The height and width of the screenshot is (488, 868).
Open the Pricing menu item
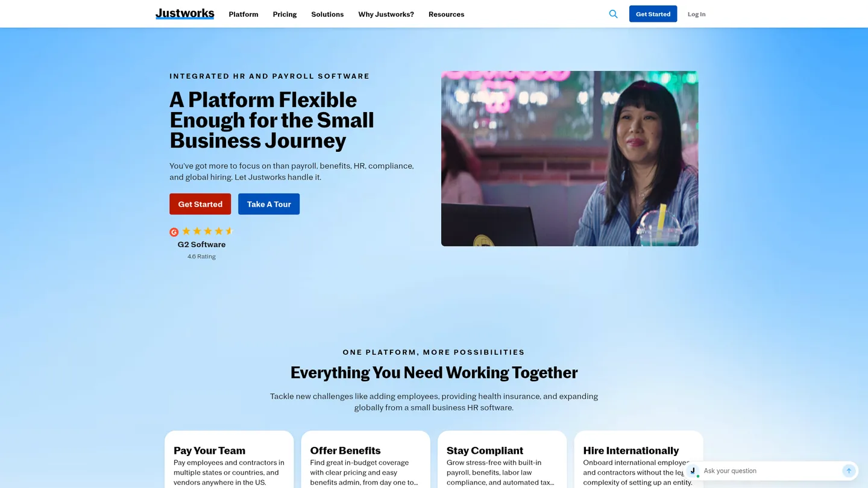[x=285, y=14]
